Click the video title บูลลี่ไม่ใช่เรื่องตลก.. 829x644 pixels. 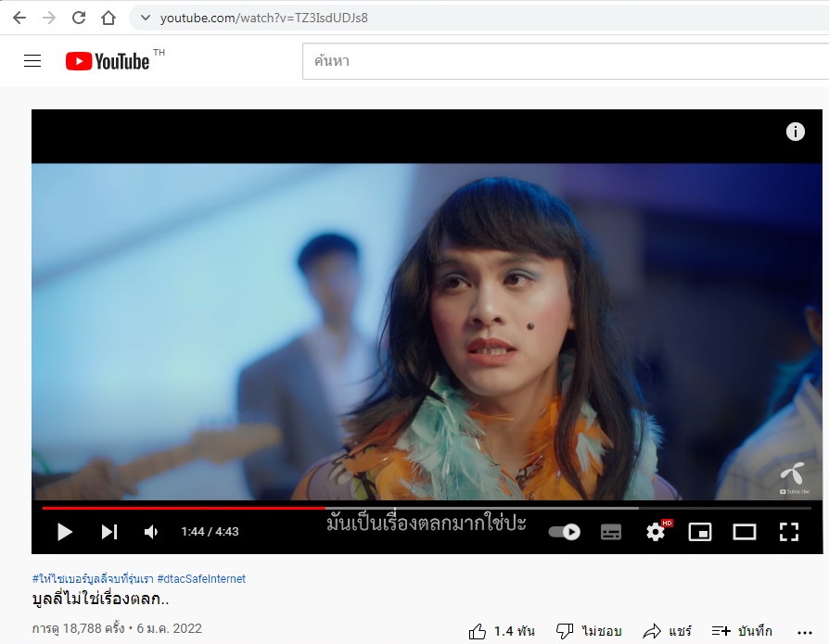[x=100, y=600]
